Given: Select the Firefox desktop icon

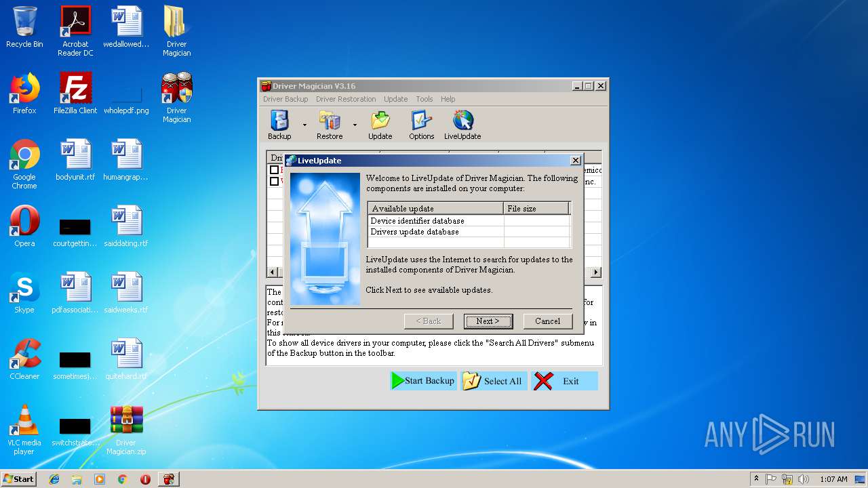Looking at the screenshot, I should [x=24, y=94].
